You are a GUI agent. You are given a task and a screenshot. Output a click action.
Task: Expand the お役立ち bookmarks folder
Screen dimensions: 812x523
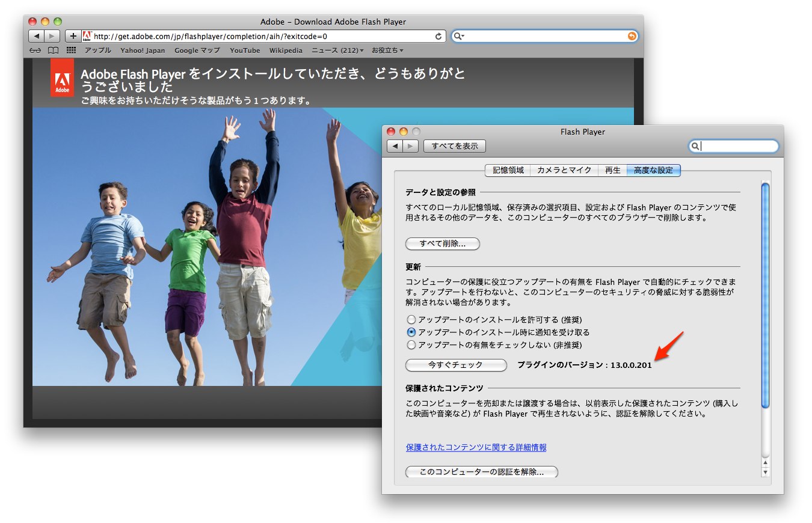(x=387, y=50)
